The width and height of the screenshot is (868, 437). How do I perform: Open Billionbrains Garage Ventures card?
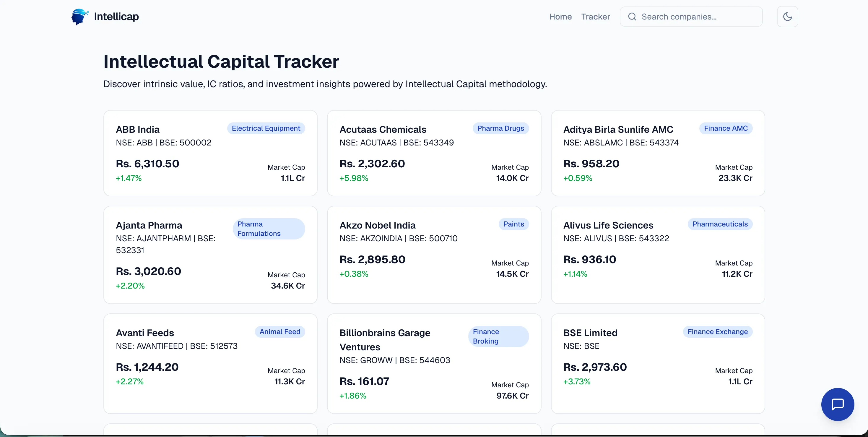(434, 363)
